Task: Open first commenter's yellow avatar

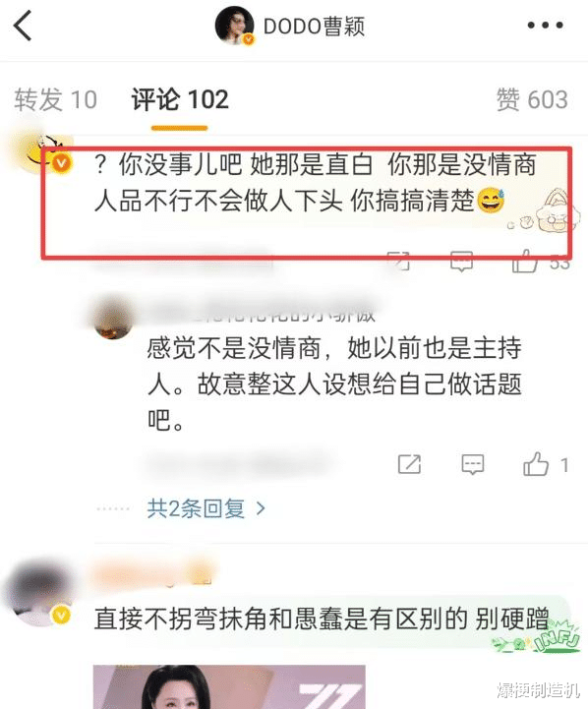Action: (x=44, y=152)
